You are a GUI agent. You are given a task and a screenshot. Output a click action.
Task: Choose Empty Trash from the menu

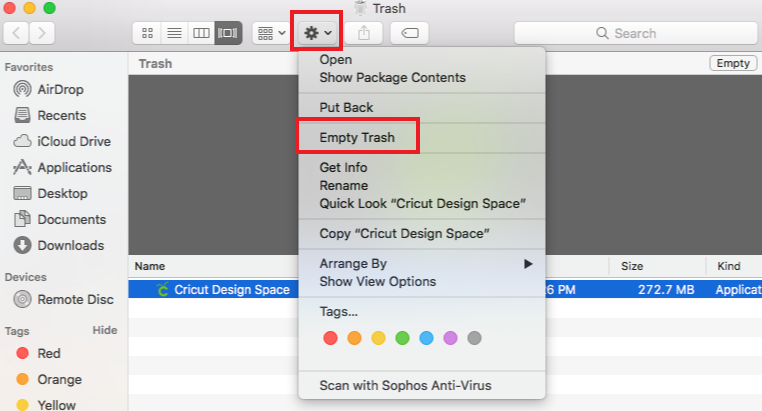click(x=357, y=137)
